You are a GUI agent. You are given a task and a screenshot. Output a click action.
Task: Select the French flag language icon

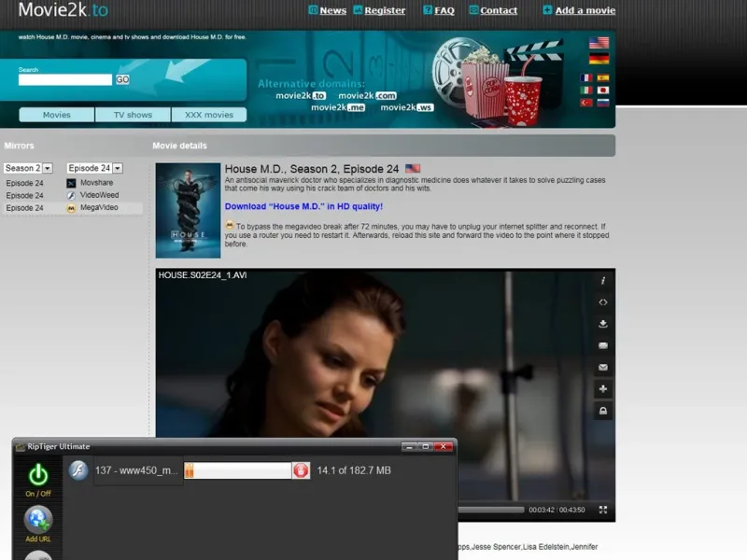coord(586,77)
